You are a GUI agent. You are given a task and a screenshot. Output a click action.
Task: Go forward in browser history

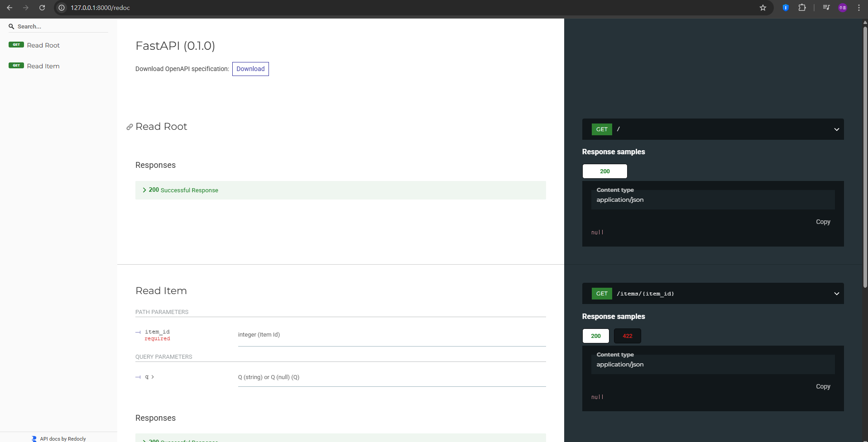[x=26, y=8]
